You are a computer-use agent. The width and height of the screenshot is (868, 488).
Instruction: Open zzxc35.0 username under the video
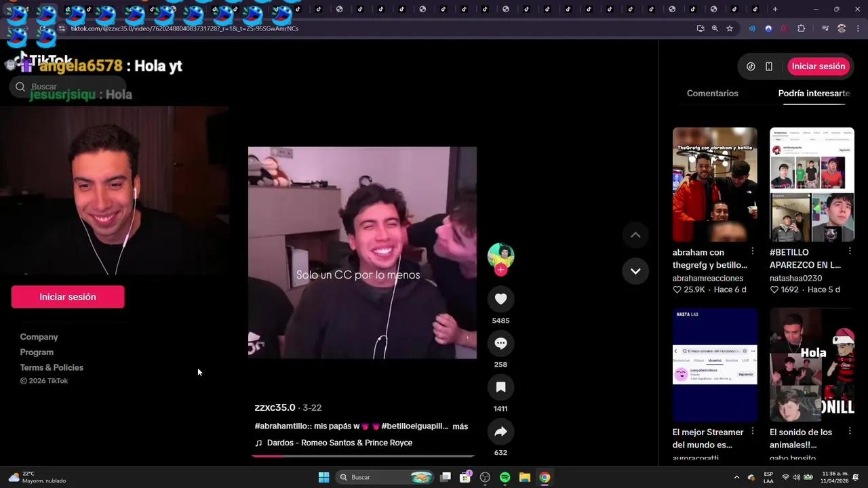[x=275, y=407]
